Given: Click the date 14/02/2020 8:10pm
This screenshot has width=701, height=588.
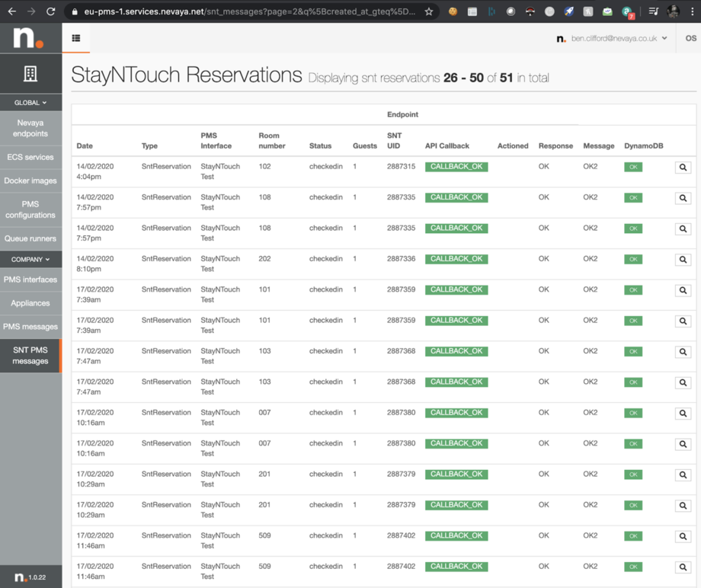Looking at the screenshot, I should 94,264.
